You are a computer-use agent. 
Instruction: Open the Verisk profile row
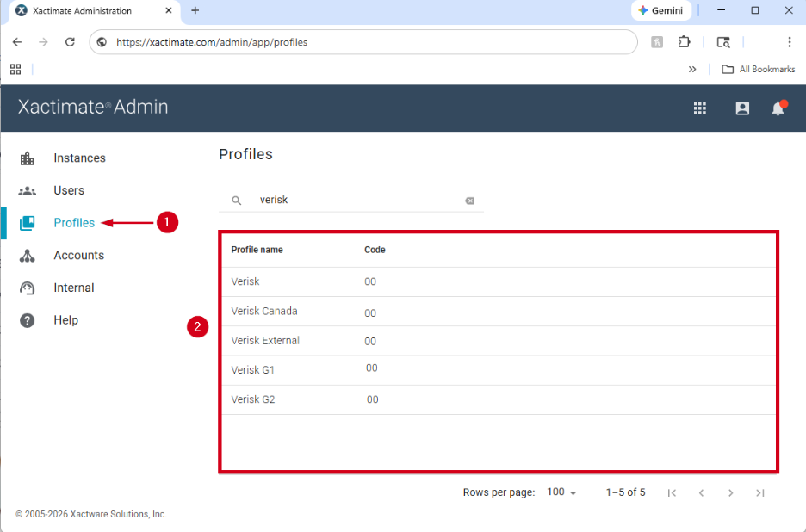(x=499, y=281)
